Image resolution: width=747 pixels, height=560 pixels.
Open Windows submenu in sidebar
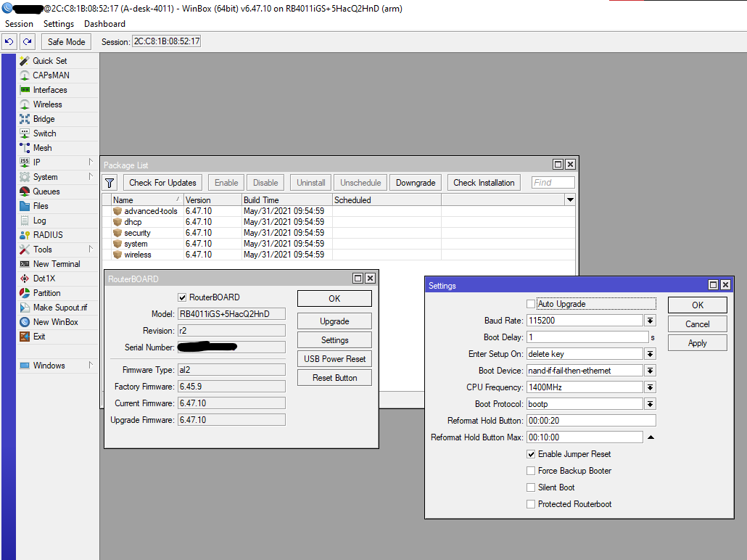pyautogui.click(x=57, y=366)
